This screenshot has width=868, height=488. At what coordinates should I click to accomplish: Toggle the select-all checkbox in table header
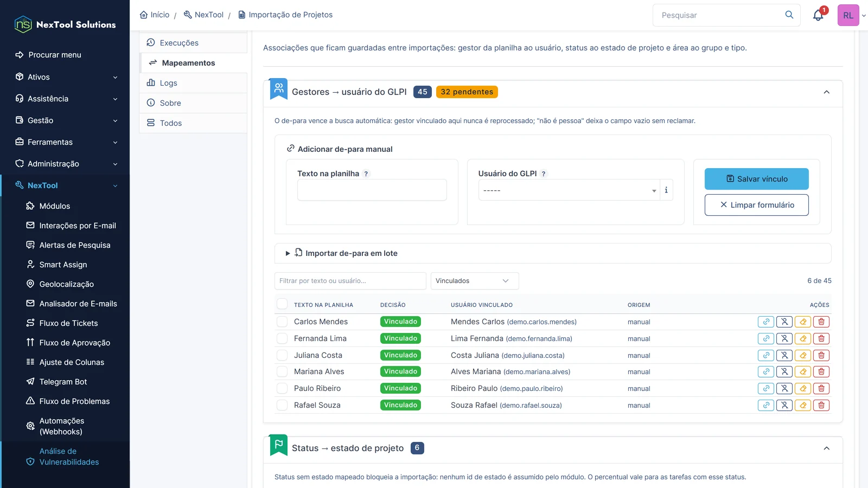point(282,304)
